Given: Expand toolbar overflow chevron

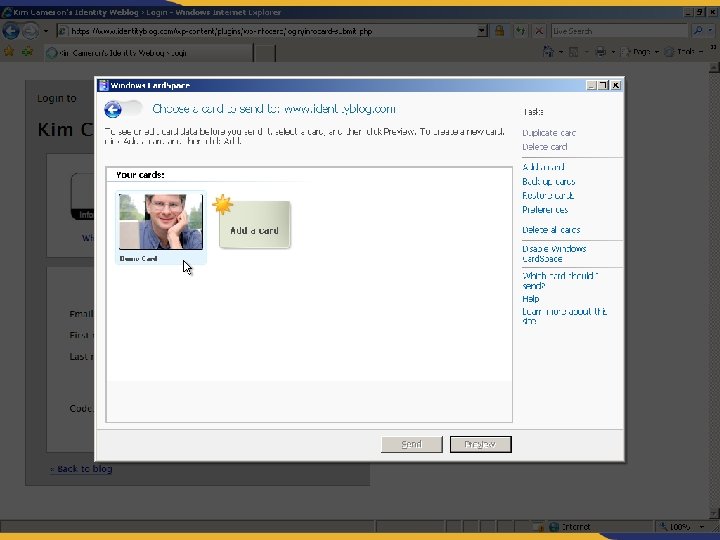Looking at the screenshot, I should [713, 47].
